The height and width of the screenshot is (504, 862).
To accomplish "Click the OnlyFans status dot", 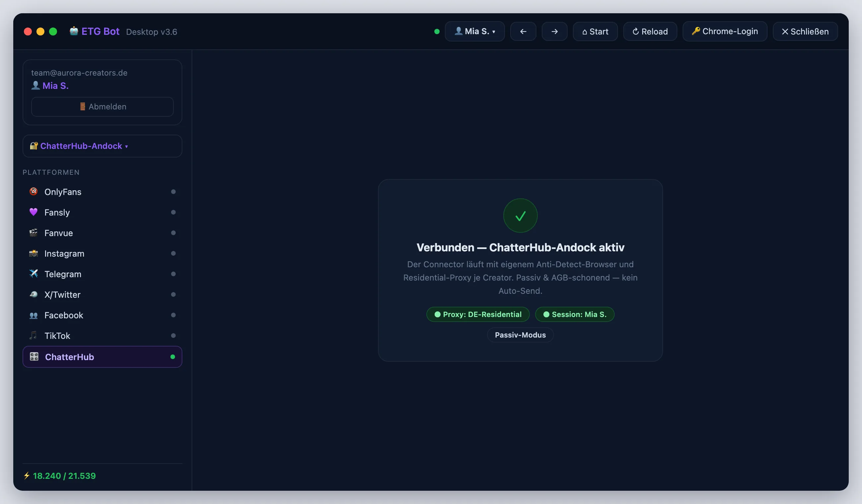I will click(x=173, y=192).
